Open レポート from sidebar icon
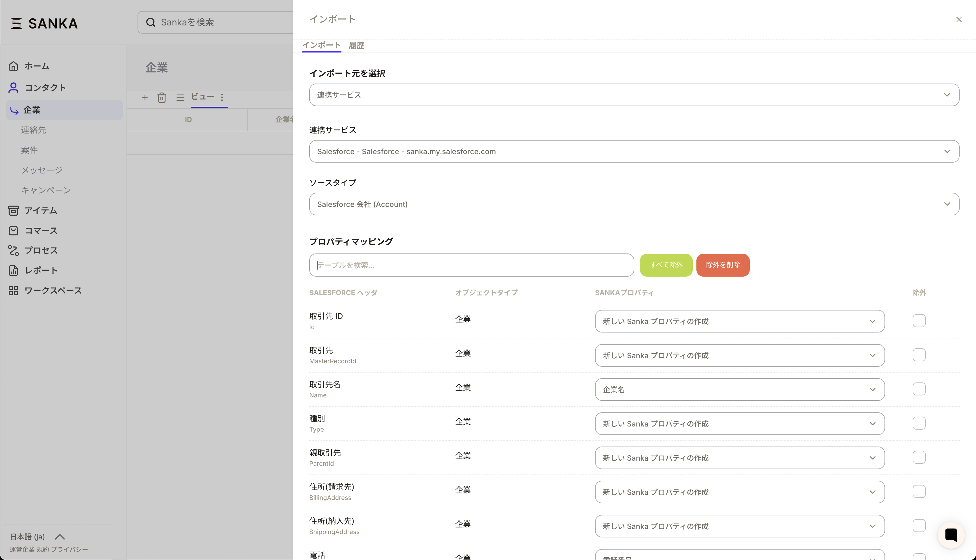Viewport: 976px width, 560px height. (x=14, y=270)
